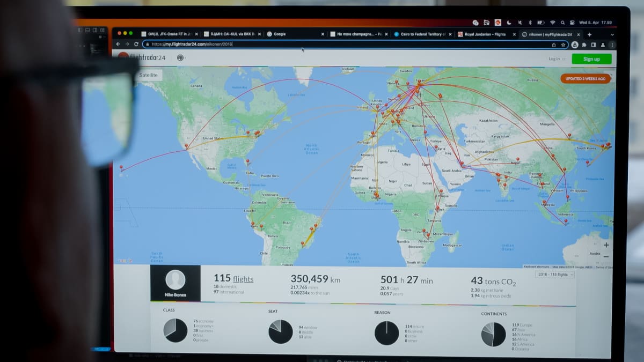
Task: Click the REASON pie chart
Action: coord(386,333)
